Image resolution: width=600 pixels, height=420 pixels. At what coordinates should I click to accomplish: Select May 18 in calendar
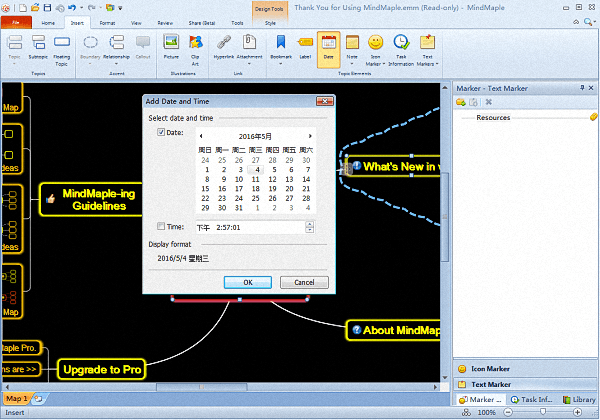256,189
